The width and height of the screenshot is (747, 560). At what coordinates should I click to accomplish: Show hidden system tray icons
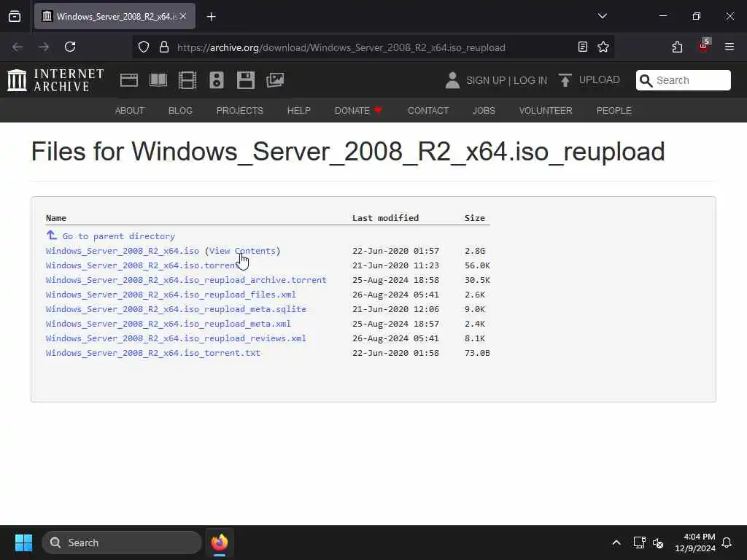[616, 542]
